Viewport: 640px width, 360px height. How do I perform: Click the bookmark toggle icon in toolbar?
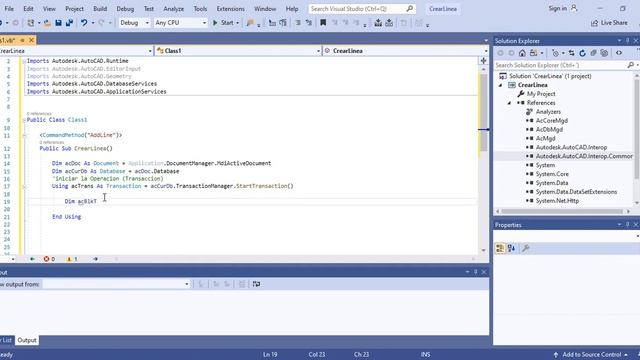point(323,23)
